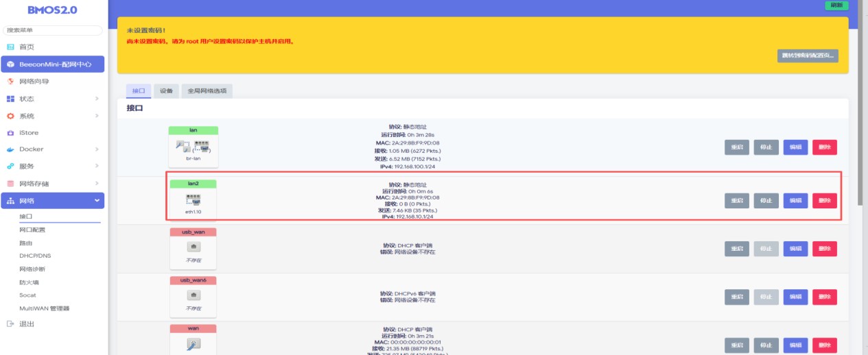Open DHCP/DNS submenu item

pyautogui.click(x=34, y=256)
